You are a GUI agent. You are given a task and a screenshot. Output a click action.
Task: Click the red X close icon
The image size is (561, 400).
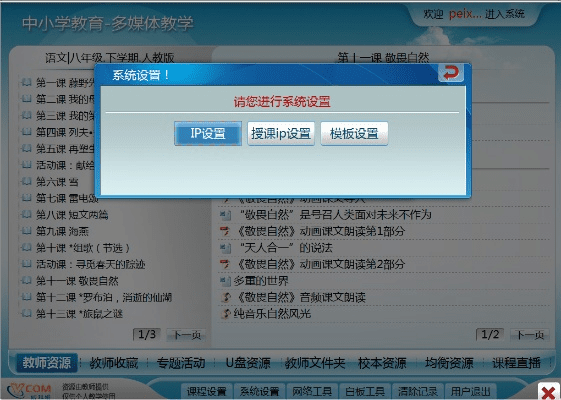[x=548, y=392]
